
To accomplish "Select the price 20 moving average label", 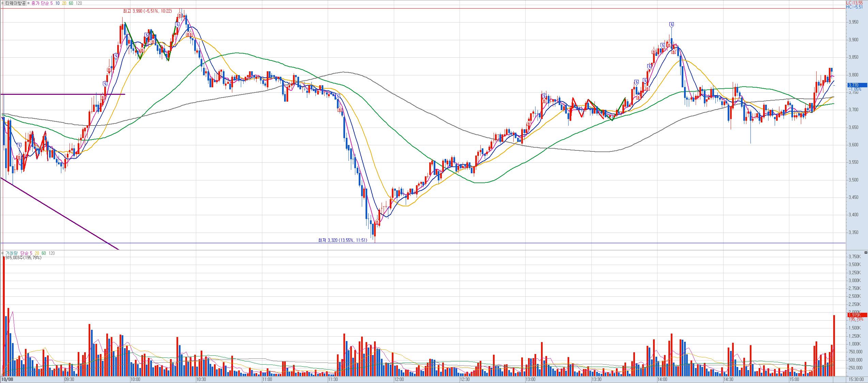I will click(64, 3).
